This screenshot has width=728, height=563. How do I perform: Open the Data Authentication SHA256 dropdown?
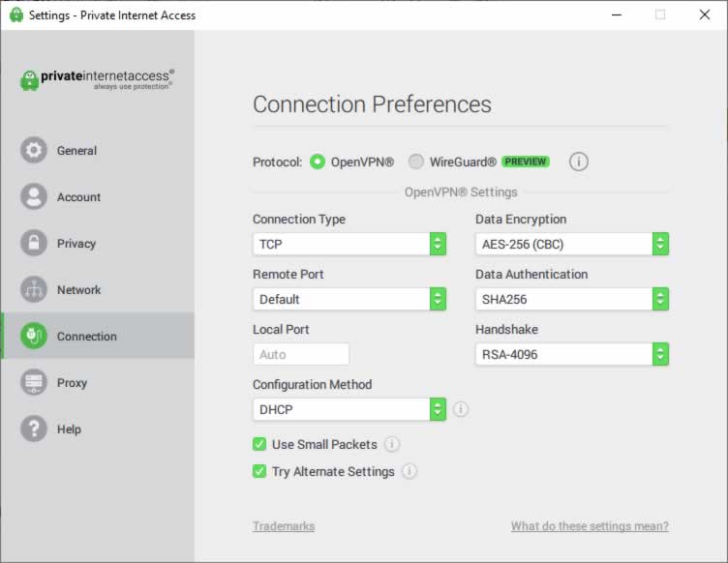click(x=572, y=299)
